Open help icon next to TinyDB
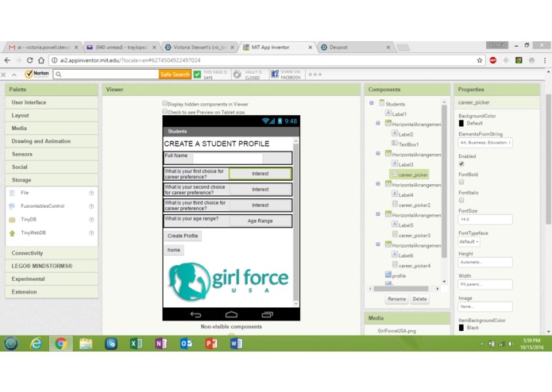The height and width of the screenshot is (392, 552). (91, 220)
